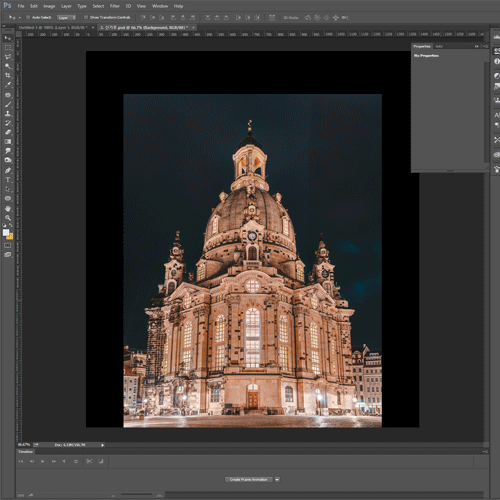Select the Ellipse shape tool

[x=8, y=198]
